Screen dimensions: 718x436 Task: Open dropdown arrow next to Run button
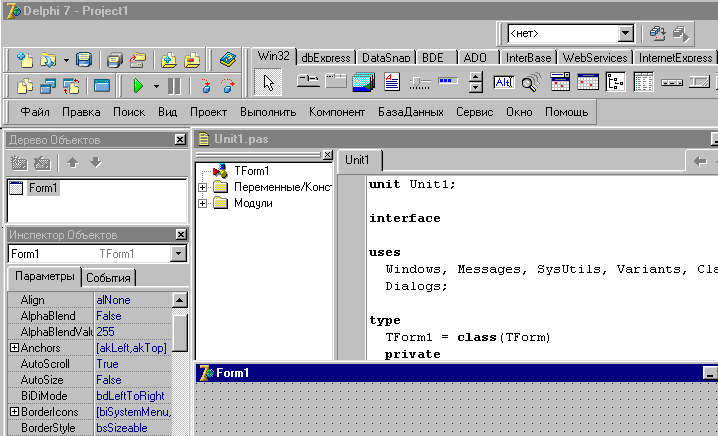(156, 86)
